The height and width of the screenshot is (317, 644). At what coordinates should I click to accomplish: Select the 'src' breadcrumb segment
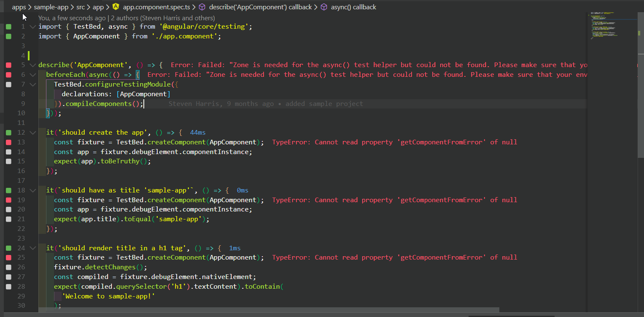[x=81, y=7]
